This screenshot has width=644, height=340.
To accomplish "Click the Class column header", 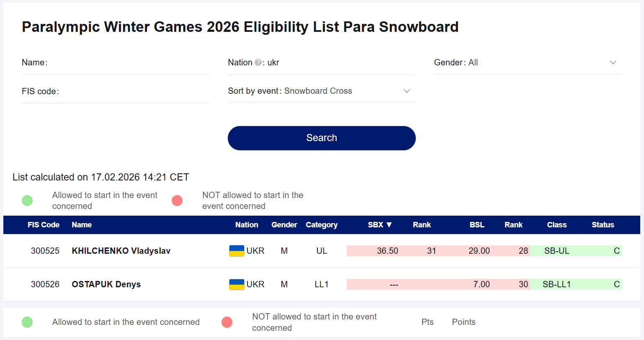I will click(556, 225).
